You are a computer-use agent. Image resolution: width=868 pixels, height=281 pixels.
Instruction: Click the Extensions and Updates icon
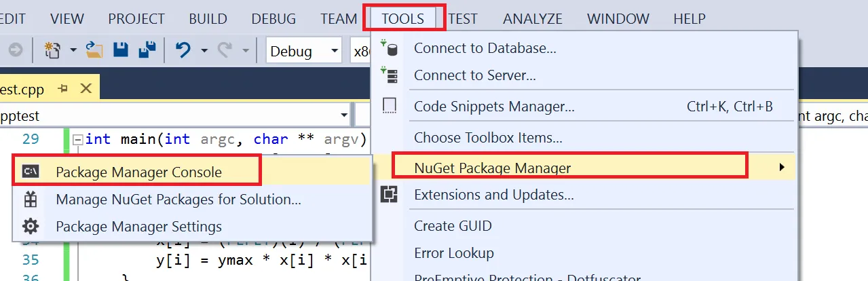390,195
